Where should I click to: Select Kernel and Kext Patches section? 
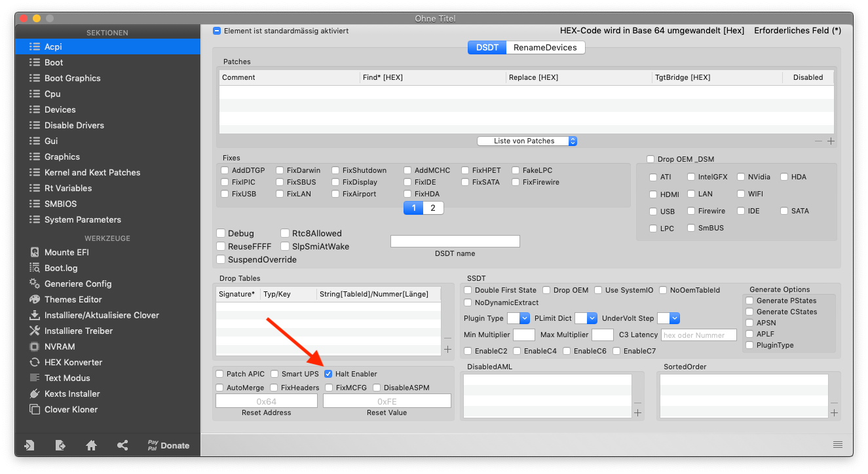click(x=107, y=172)
